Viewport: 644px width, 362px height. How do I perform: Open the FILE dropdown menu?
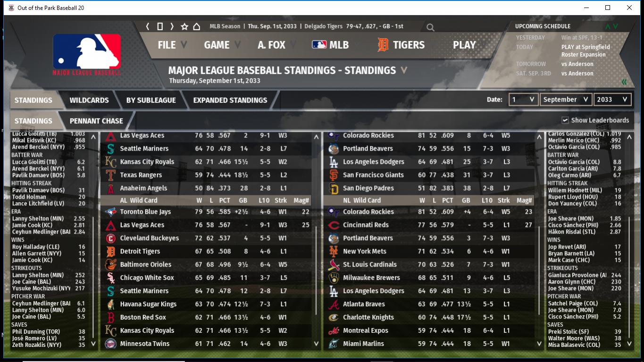[x=172, y=45]
